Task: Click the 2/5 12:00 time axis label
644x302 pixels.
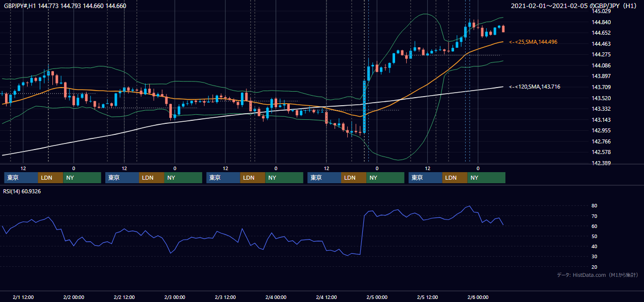Action: [x=427, y=297]
